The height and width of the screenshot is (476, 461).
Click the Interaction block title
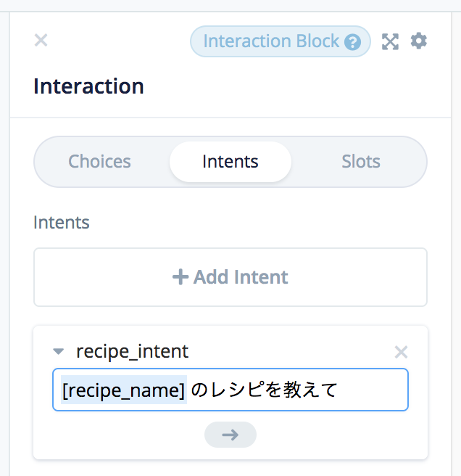click(88, 86)
